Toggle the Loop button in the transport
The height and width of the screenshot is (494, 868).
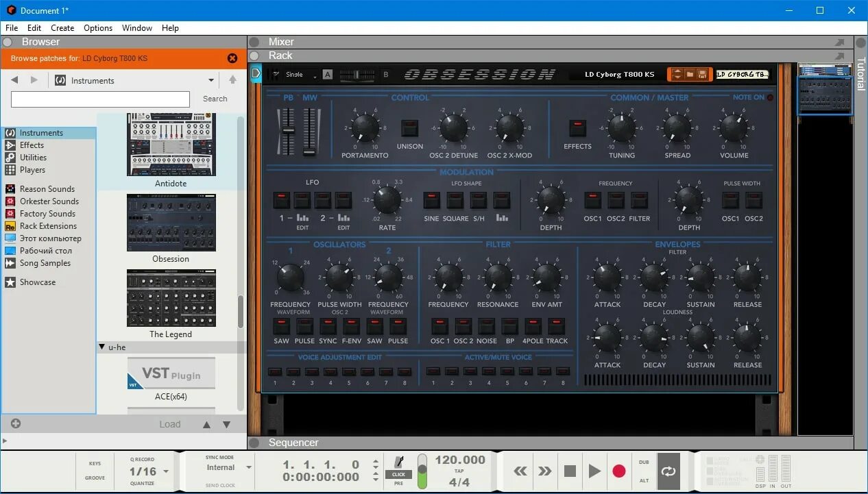coord(668,471)
